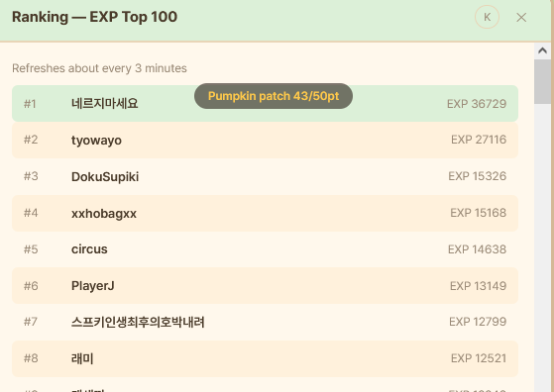This screenshot has height=392, width=554.
Task: Click the #2 rank number
Action: coord(31,140)
